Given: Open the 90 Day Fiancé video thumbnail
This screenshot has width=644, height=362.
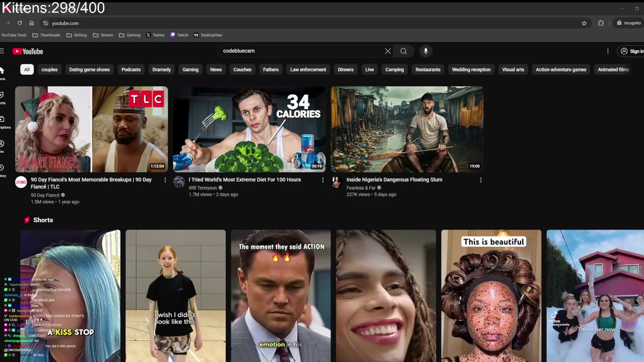Looking at the screenshot, I should [x=92, y=129].
